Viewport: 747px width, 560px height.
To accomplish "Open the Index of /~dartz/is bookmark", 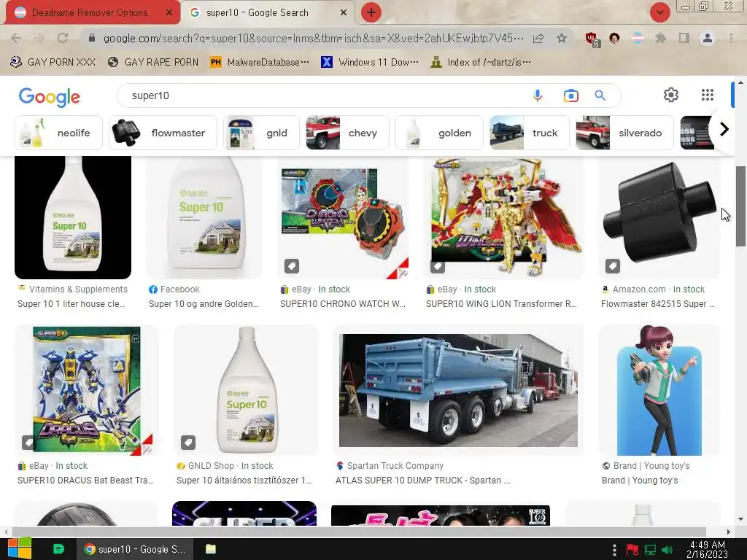I will coord(480,62).
